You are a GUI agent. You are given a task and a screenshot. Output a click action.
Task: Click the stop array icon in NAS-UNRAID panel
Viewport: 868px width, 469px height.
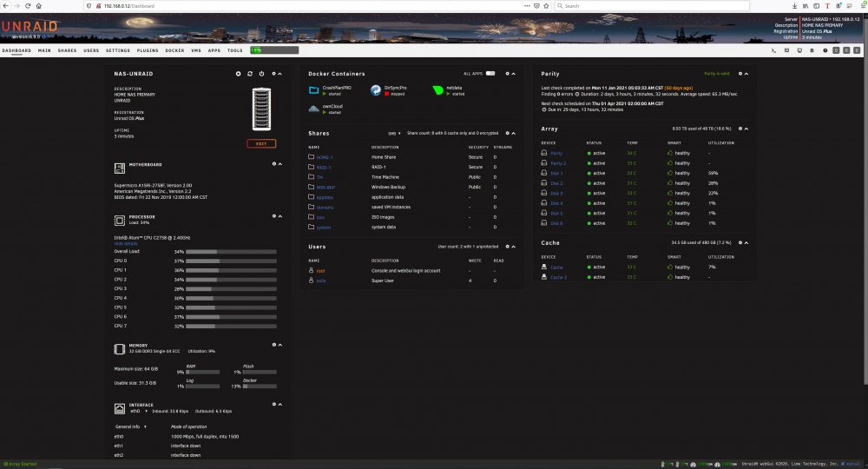(x=238, y=74)
